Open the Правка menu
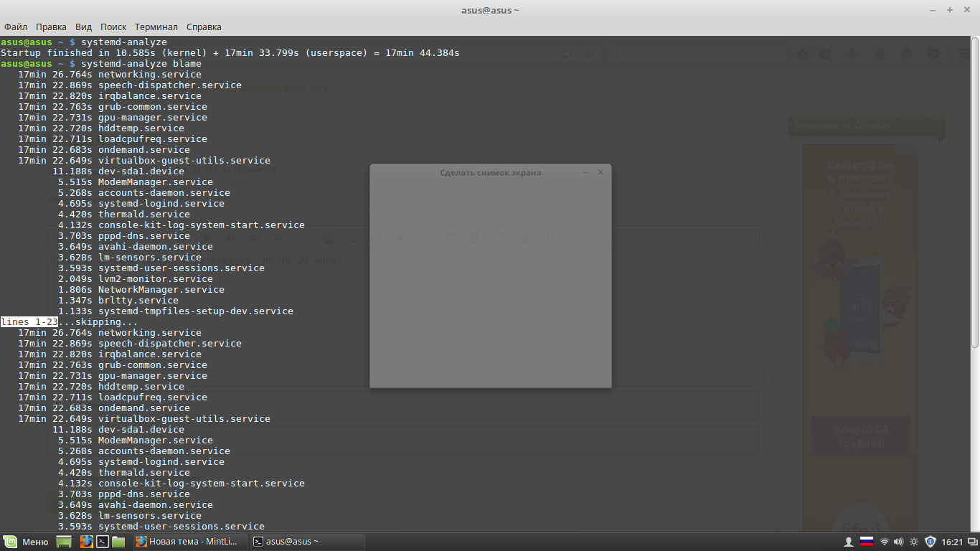Viewport: 980px width, 551px height. pos(51,27)
